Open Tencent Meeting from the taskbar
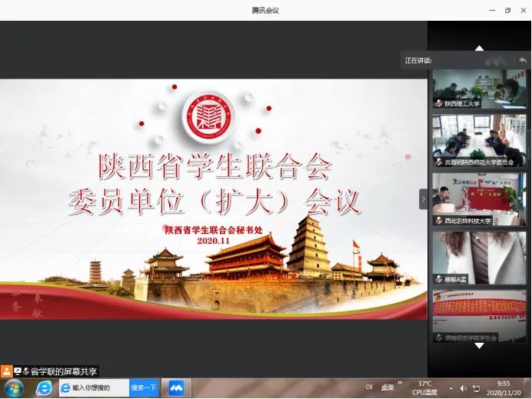The width and height of the screenshot is (532, 399). tap(176, 387)
